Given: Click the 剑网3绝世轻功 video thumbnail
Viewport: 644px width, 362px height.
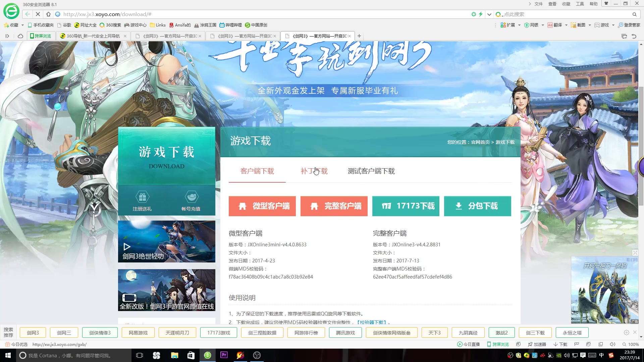Looking at the screenshot, I should (x=167, y=241).
